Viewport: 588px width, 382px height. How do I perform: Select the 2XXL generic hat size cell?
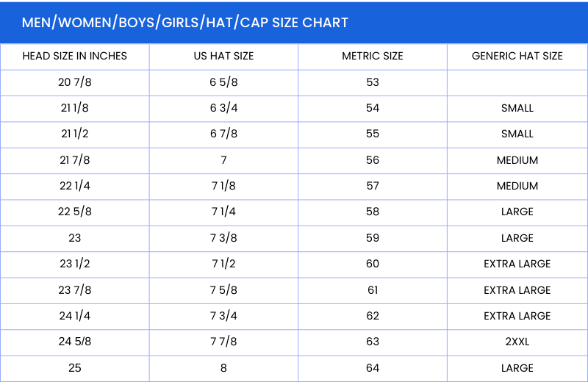tap(517, 342)
